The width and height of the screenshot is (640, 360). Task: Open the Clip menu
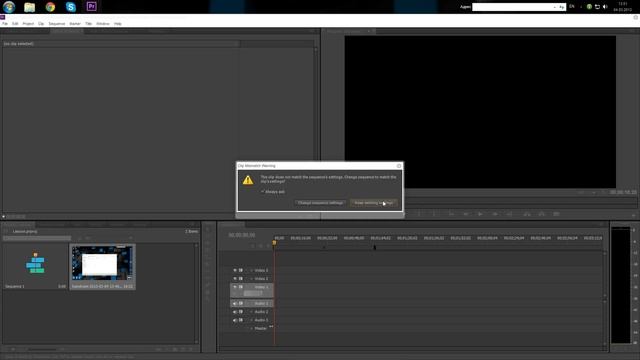(x=41, y=24)
